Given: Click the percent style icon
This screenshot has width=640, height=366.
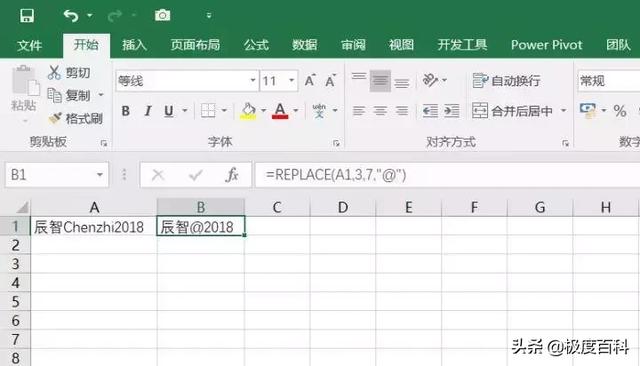Looking at the screenshot, I should click(x=620, y=111).
